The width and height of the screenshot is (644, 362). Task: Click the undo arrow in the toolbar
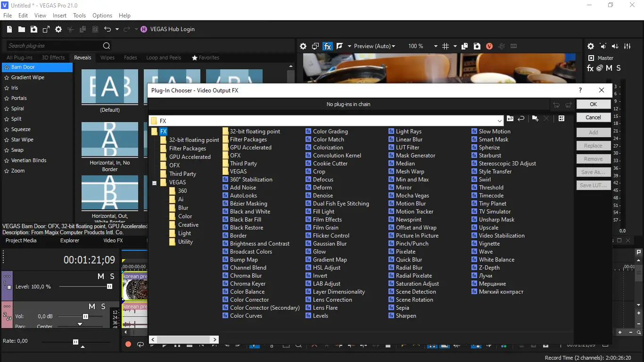click(107, 29)
